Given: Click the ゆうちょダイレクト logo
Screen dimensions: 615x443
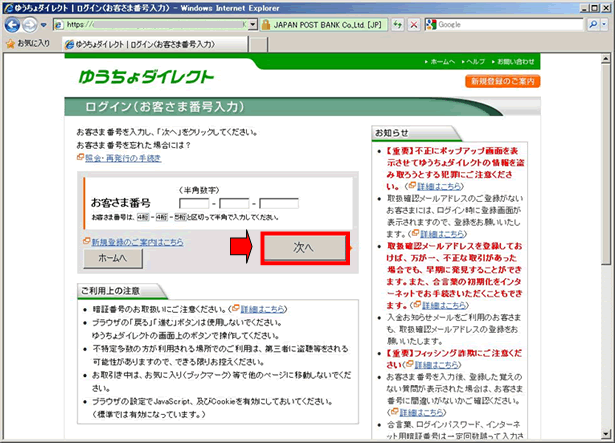Looking at the screenshot, I should [146, 76].
